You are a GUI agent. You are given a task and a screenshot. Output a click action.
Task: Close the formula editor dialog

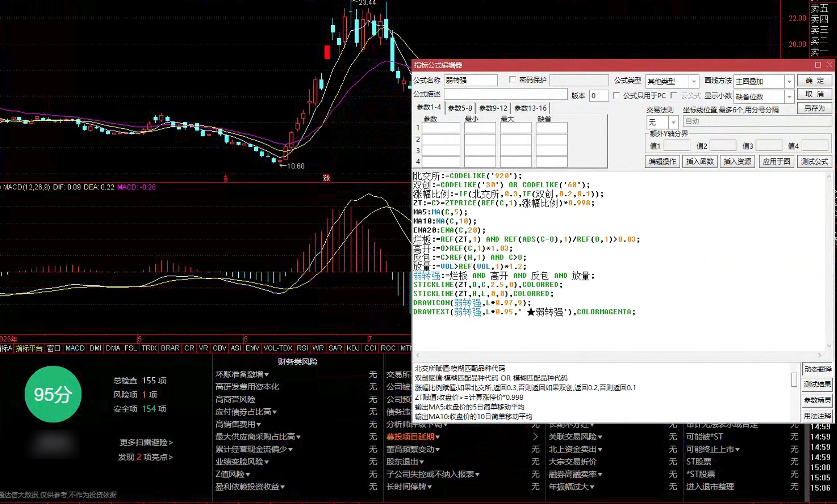(x=829, y=65)
